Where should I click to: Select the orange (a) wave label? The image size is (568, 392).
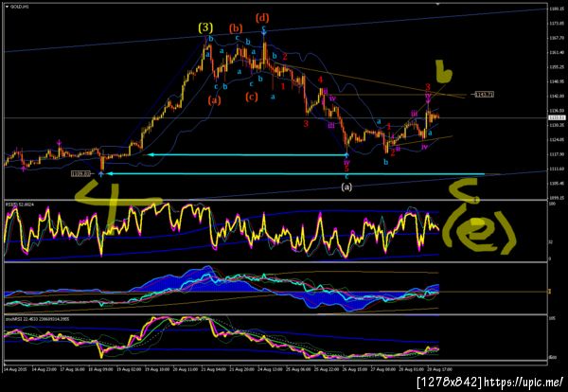click(x=214, y=100)
